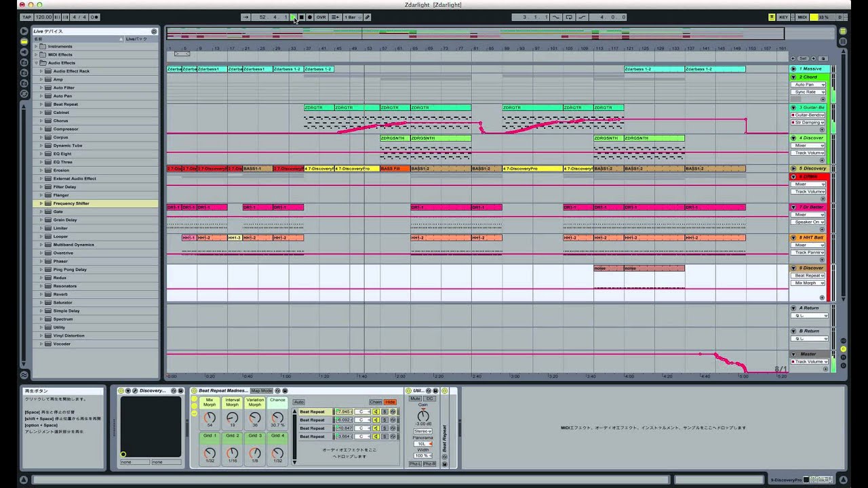Toggle the Loop switch in transport
The image size is (868, 488).
(569, 17)
